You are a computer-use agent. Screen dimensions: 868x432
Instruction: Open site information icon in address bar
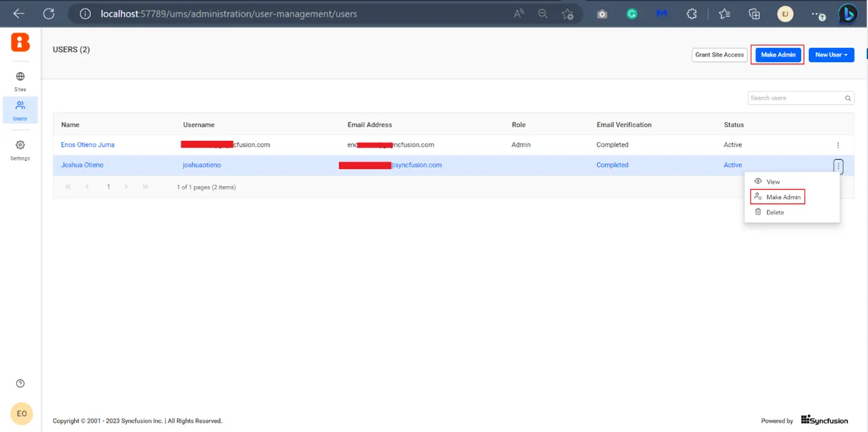tap(86, 13)
